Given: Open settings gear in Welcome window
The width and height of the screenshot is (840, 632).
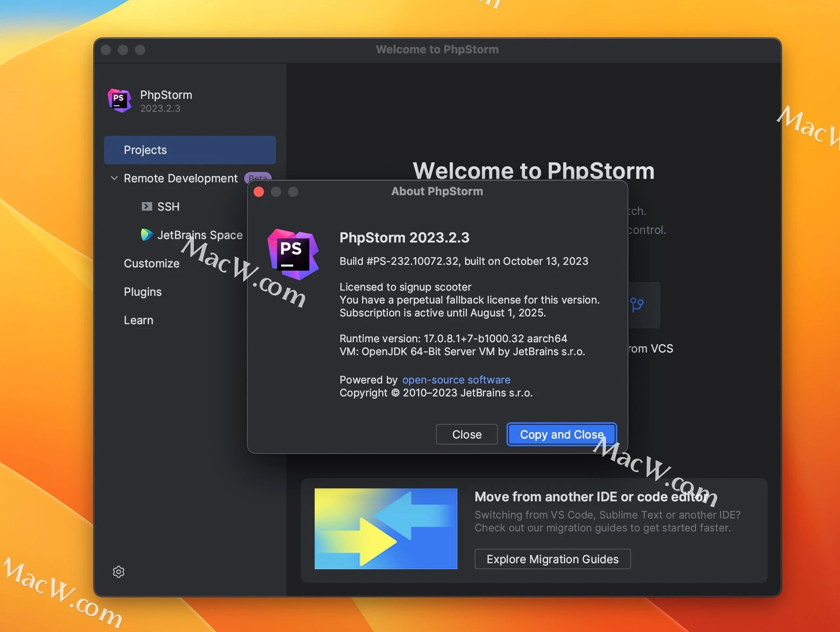Looking at the screenshot, I should (119, 572).
